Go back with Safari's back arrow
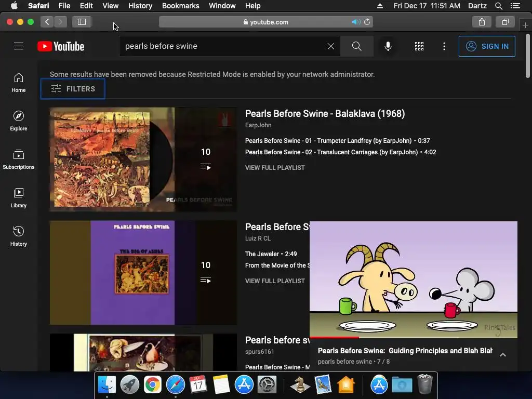532x399 pixels. coord(47,22)
